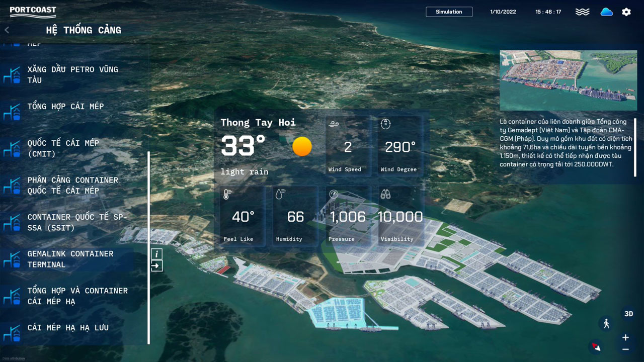
Task: Click the Simulation button
Action: pyautogui.click(x=449, y=12)
